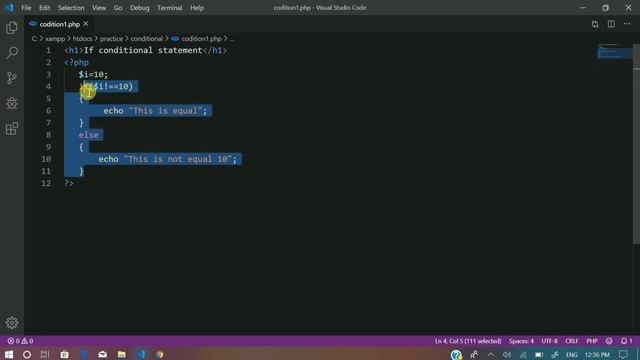Click codition1.php in the breadcrumb
The image size is (640, 360).
[201, 39]
